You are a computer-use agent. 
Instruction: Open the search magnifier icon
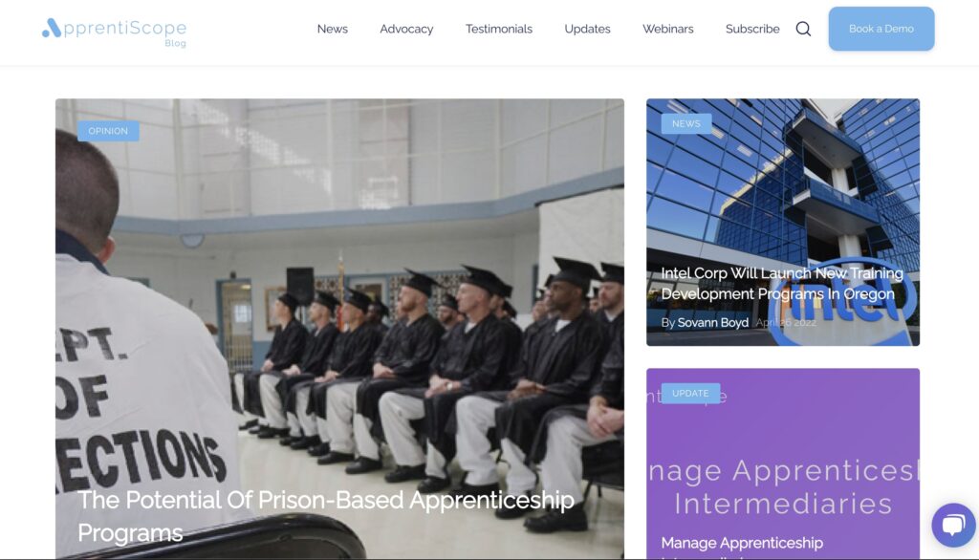(803, 29)
